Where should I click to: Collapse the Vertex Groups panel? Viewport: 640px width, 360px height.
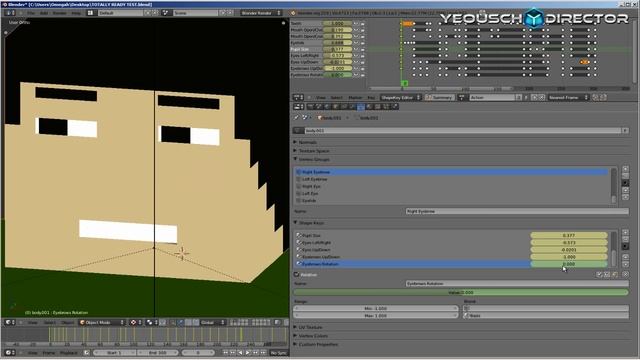[296, 159]
